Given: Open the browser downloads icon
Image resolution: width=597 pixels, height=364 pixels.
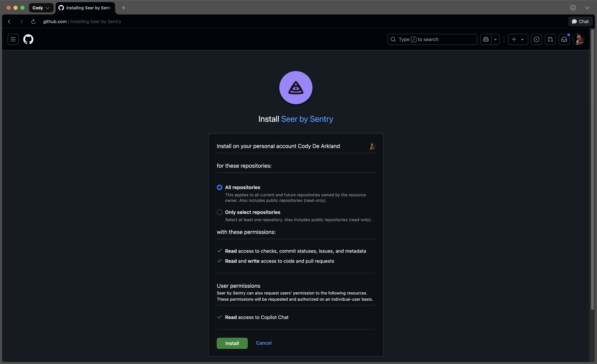Looking at the screenshot, I should pos(573,8).
